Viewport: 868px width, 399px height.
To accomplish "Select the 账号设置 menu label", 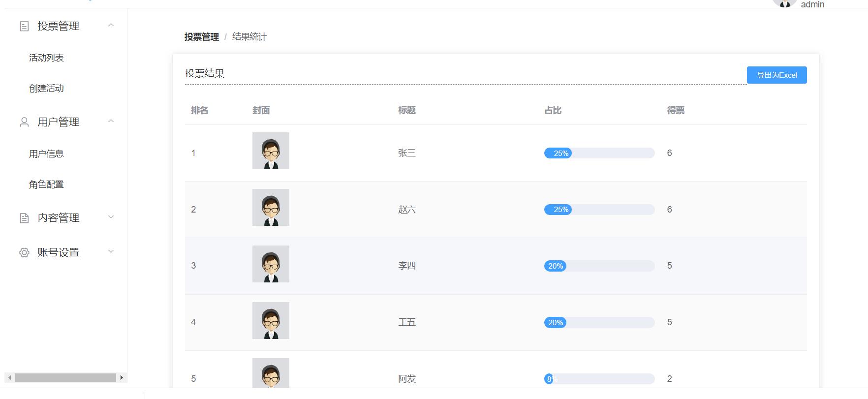I will coord(59,252).
